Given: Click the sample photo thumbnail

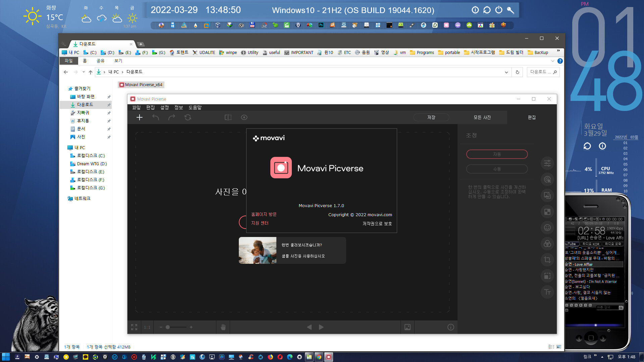Looking at the screenshot, I should click(258, 250).
